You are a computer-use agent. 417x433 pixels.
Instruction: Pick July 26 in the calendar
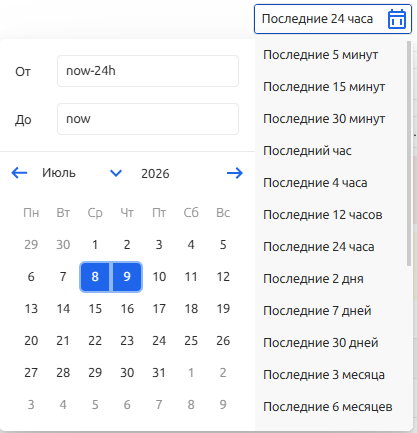pyautogui.click(x=223, y=341)
